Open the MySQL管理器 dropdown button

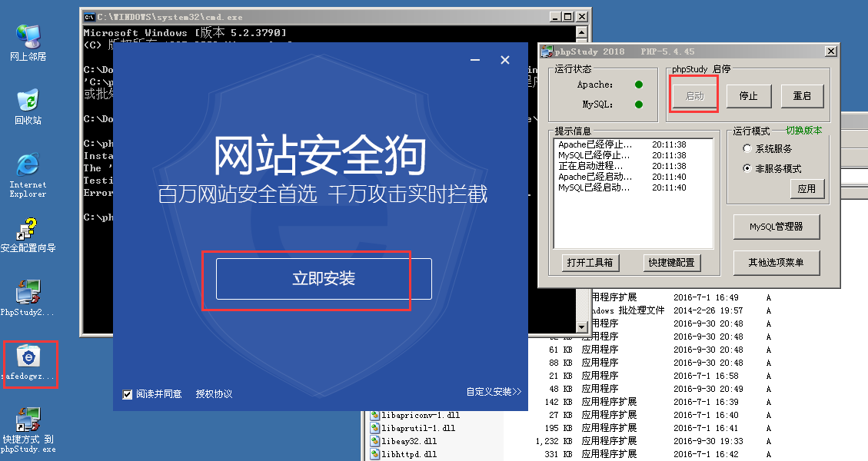[776, 227]
